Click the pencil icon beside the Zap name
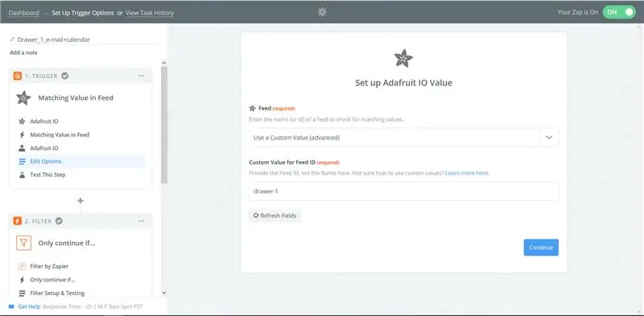The width and height of the screenshot is (644, 316). (x=12, y=39)
